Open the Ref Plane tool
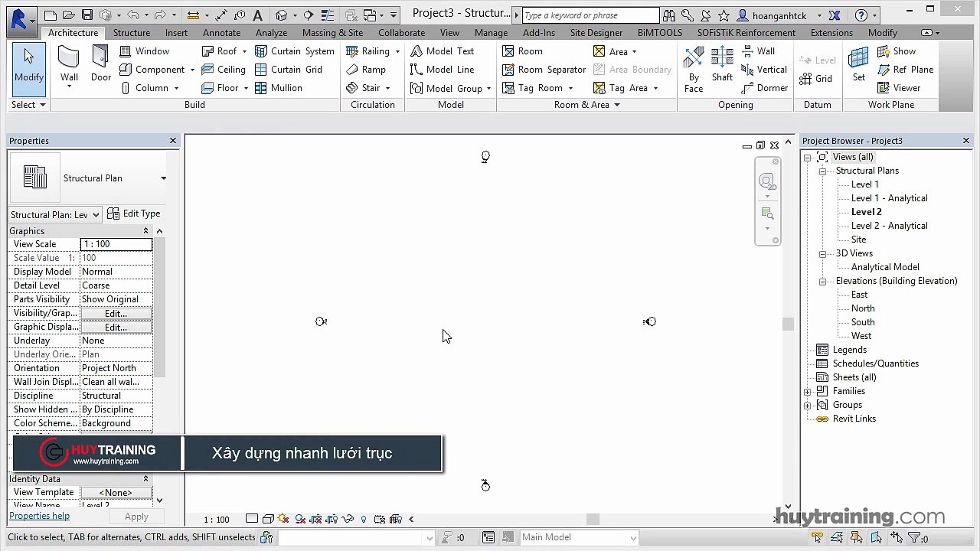The image size is (980, 551). pos(904,70)
